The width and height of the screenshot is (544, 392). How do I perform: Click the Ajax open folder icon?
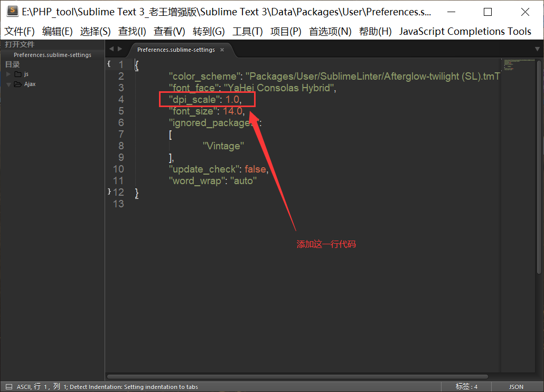[18, 84]
